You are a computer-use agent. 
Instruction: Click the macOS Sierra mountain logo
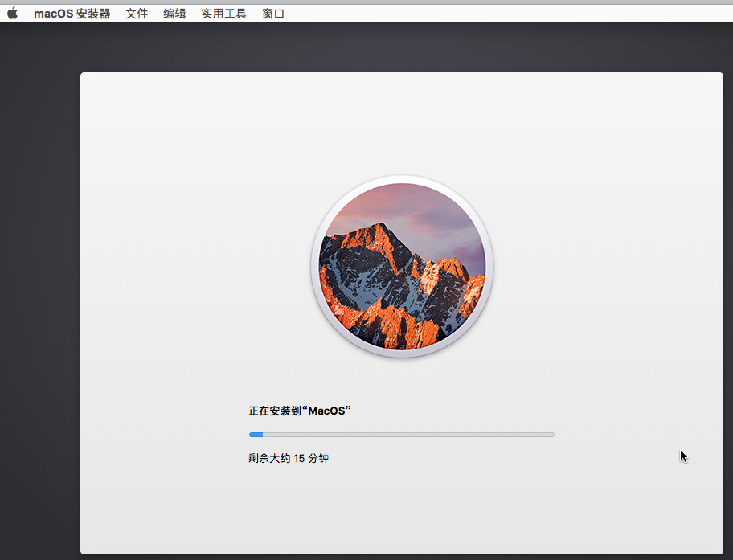tap(402, 267)
